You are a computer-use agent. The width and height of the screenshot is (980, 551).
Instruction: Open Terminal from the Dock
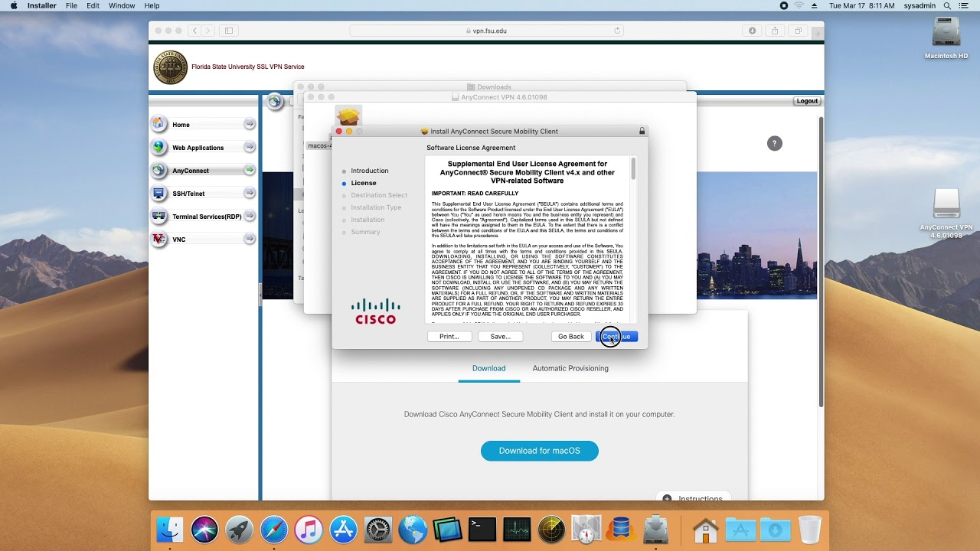click(x=482, y=530)
